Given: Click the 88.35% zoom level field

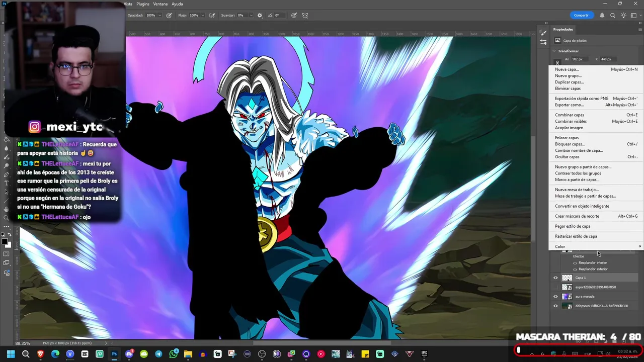Looking at the screenshot, I should click(x=23, y=343).
